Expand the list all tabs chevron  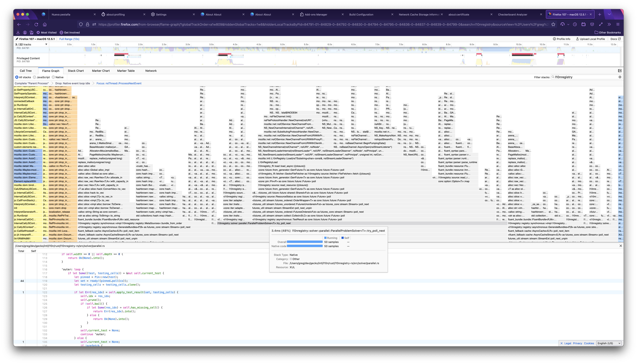click(x=609, y=14)
